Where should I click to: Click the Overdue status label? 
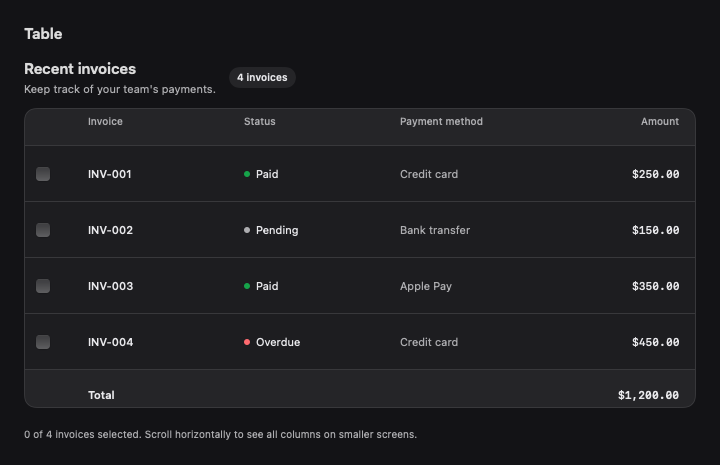pos(272,342)
